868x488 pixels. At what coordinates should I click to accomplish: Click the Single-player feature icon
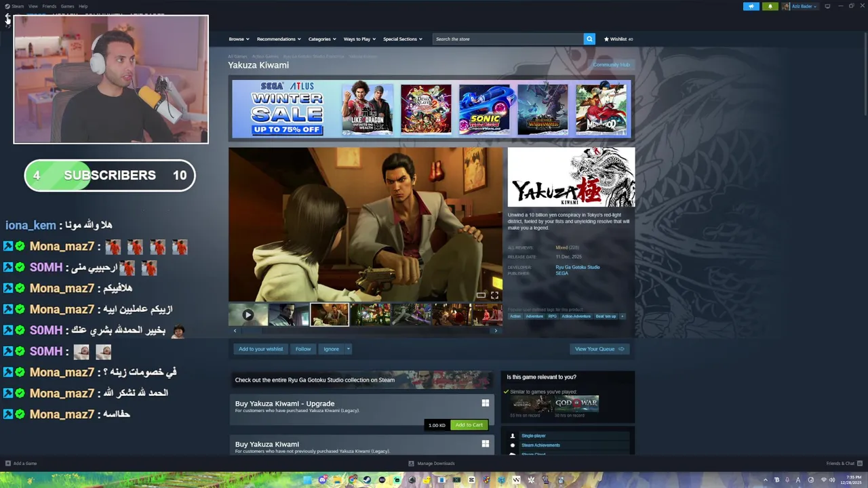pos(513,436)
